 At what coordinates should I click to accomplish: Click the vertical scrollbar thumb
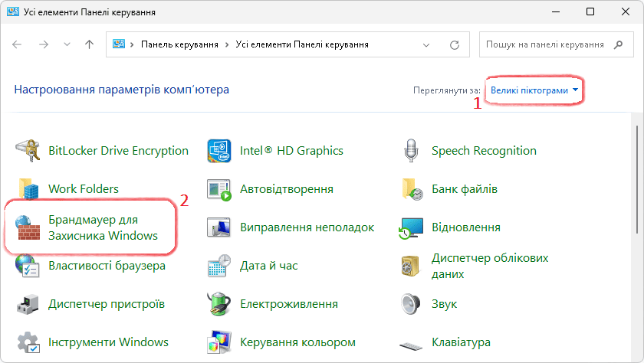[x=637, y=179]
